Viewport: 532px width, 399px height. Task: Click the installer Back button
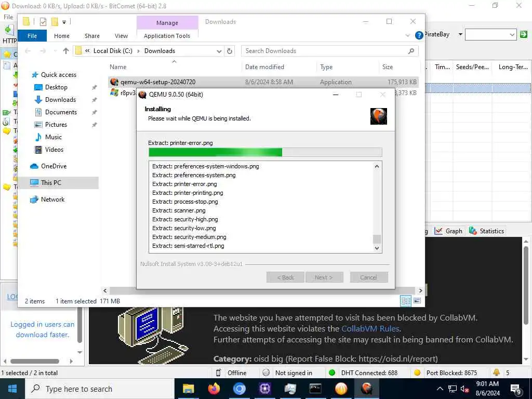tap(285, 277)
